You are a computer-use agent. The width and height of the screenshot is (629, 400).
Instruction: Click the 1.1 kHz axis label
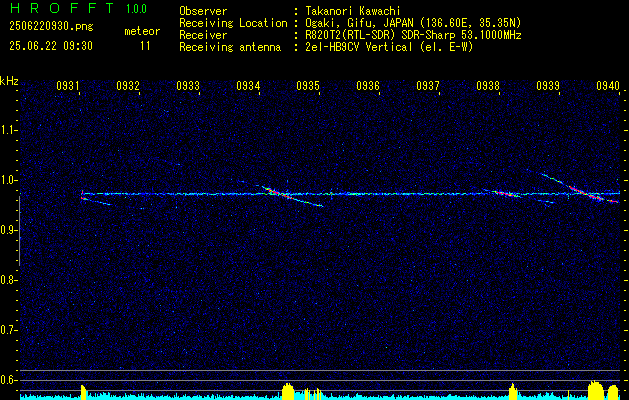point(8,130)
